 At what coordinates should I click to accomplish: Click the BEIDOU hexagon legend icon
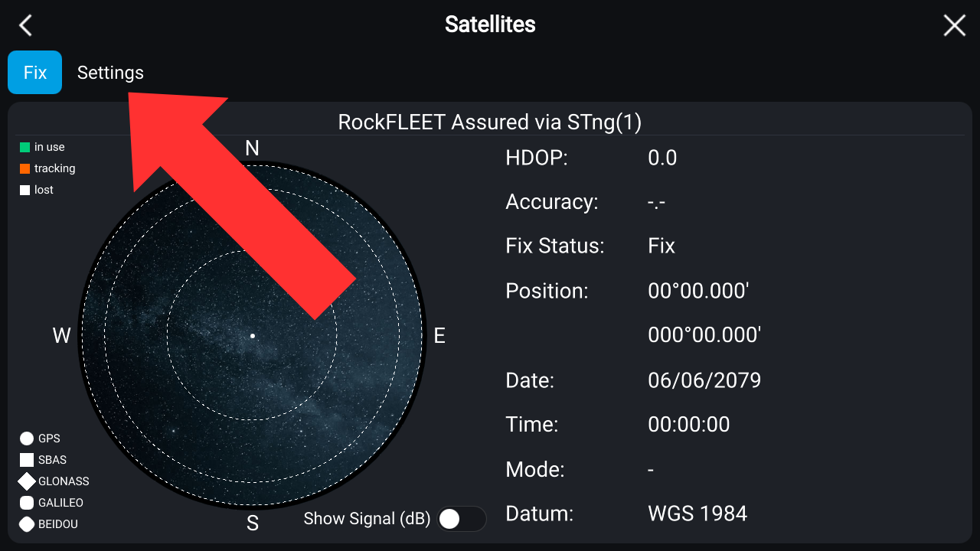27,524
